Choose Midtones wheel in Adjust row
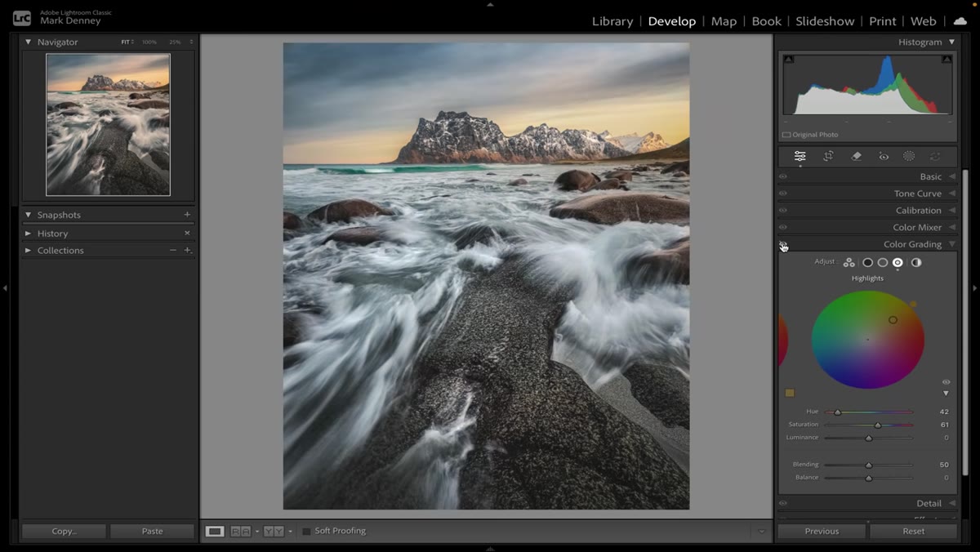 883,262
